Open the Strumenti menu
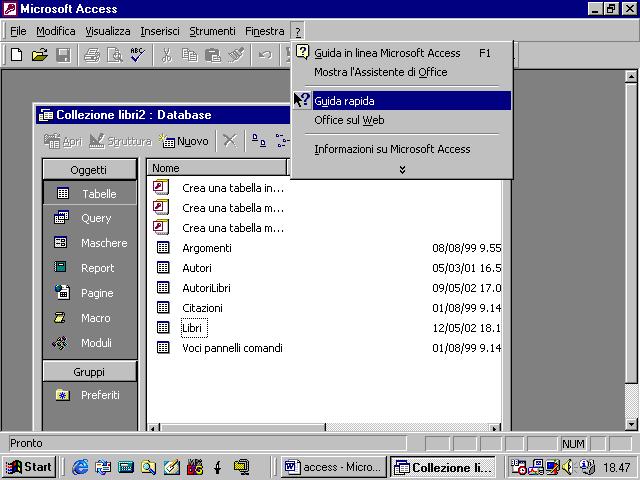The height and width of the screenshot is (480, 640). pos(212,31)
